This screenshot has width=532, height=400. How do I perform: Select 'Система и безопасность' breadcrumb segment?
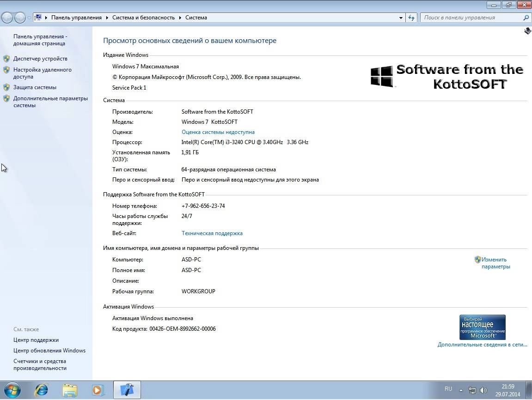[x=144, y=18]
